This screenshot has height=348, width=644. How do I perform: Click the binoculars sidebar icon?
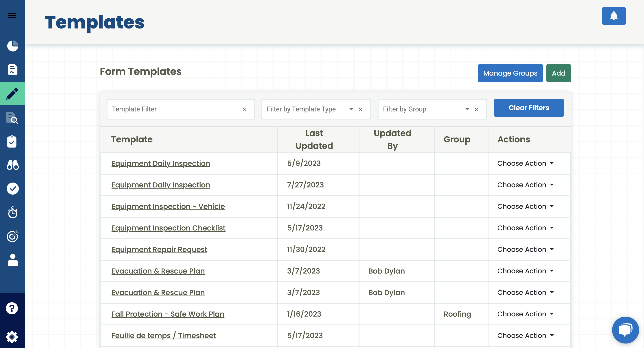pyautogui.click(x=13, y=165)
